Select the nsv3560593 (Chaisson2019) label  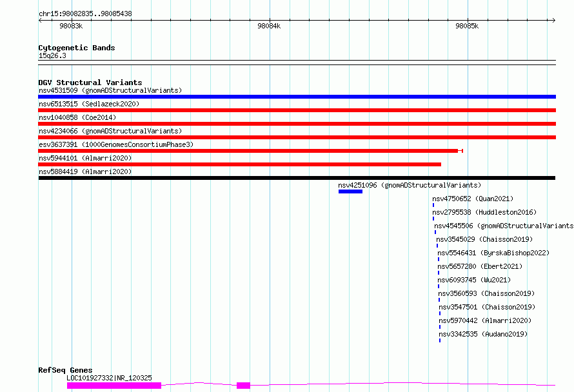point(486,293)
